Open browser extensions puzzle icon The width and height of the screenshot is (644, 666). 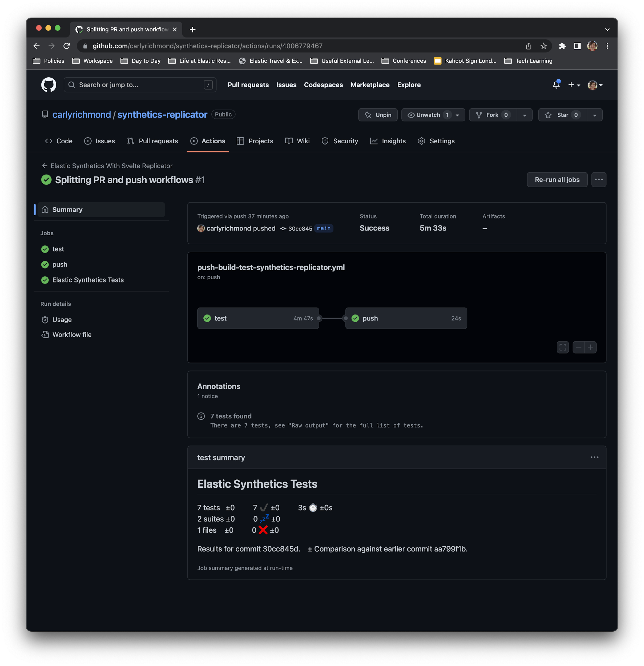pyautogui.click(x=562, y=46)
